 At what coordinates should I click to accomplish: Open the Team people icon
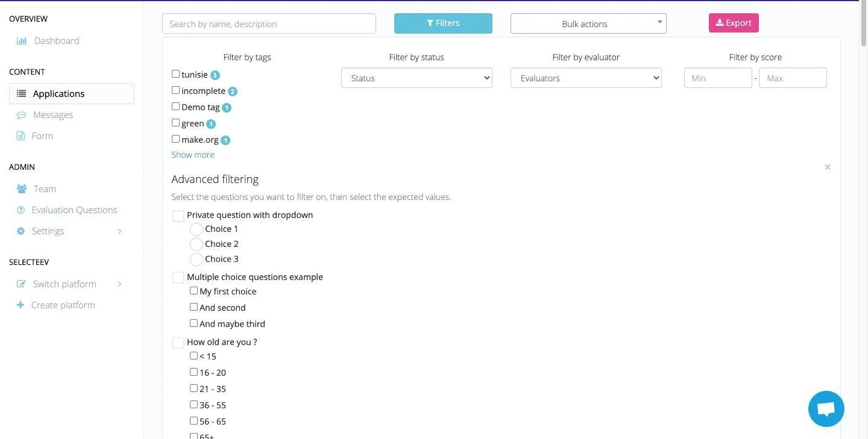pyautogui.click(x=22, y=189)
